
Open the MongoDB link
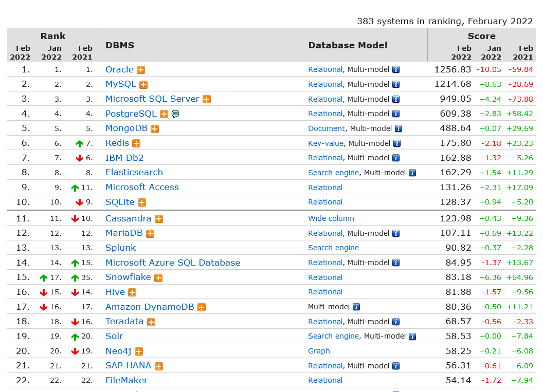point(126,128)
